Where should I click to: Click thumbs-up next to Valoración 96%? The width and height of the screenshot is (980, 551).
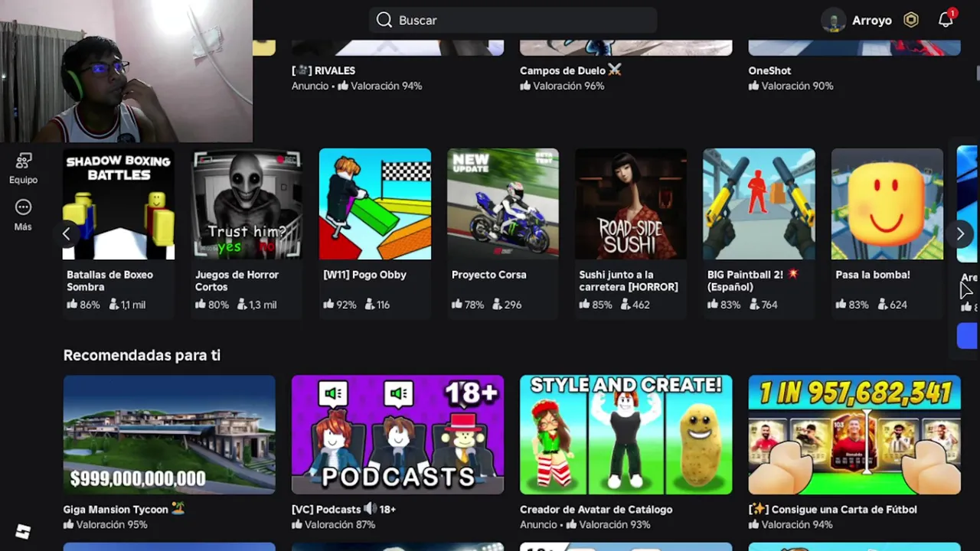525,86
